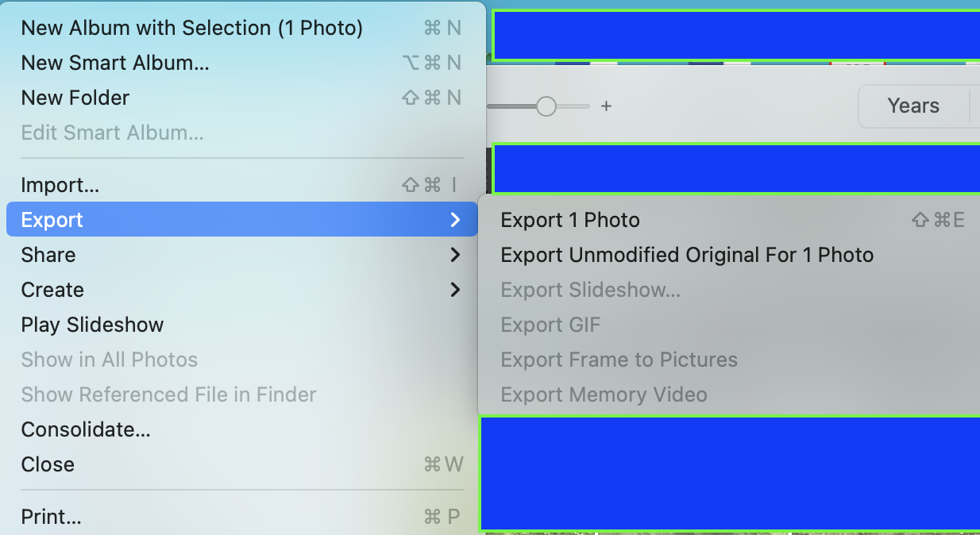Click Export Slideshow… submenu item
This screenshot has width=980, height=535.
(590, 290)
